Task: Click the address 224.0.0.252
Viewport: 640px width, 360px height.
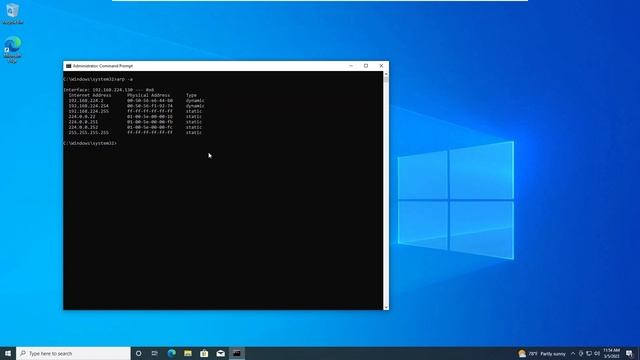Action: 83,127
